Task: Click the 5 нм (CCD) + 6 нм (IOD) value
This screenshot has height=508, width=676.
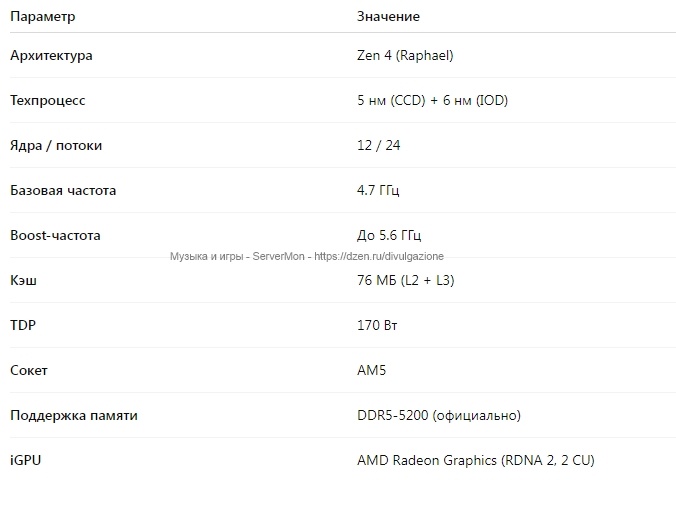Action: pyautogui.click(x=432, y=100)
